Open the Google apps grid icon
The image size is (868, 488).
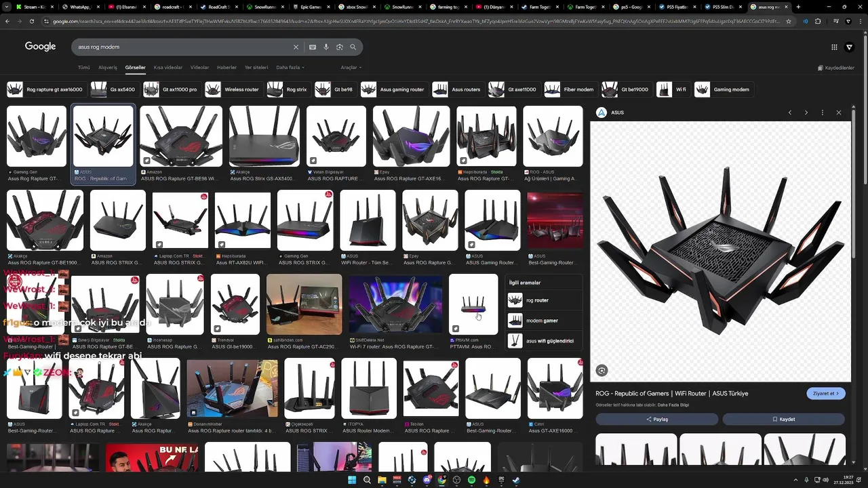tap(834, 47)
